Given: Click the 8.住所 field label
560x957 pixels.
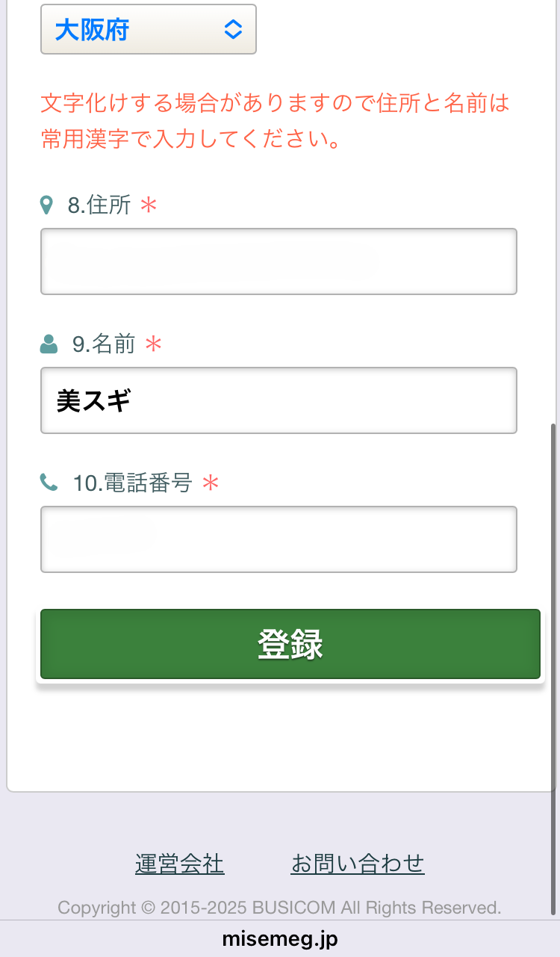Looking at the screenshot, I should [99, 205].
